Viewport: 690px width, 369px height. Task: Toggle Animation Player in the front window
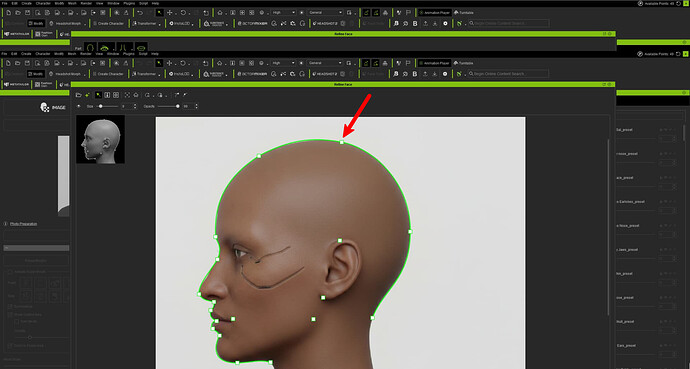point(434,63)
